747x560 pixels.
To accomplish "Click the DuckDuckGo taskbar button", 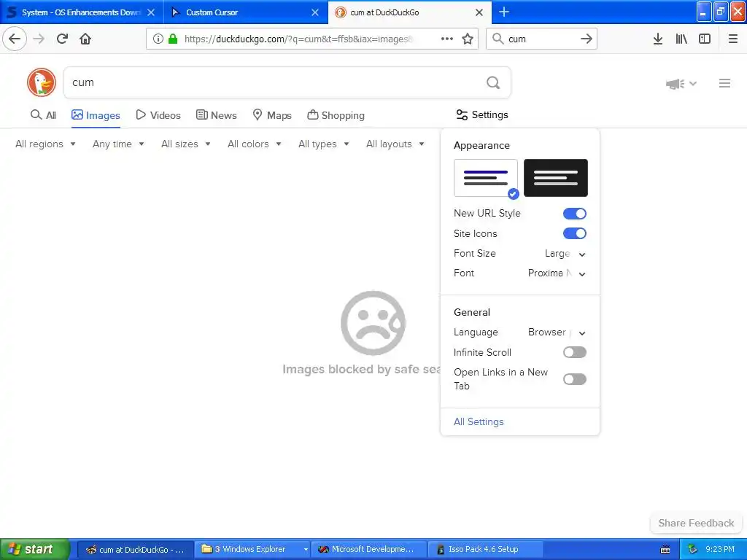I will point(135,550).
